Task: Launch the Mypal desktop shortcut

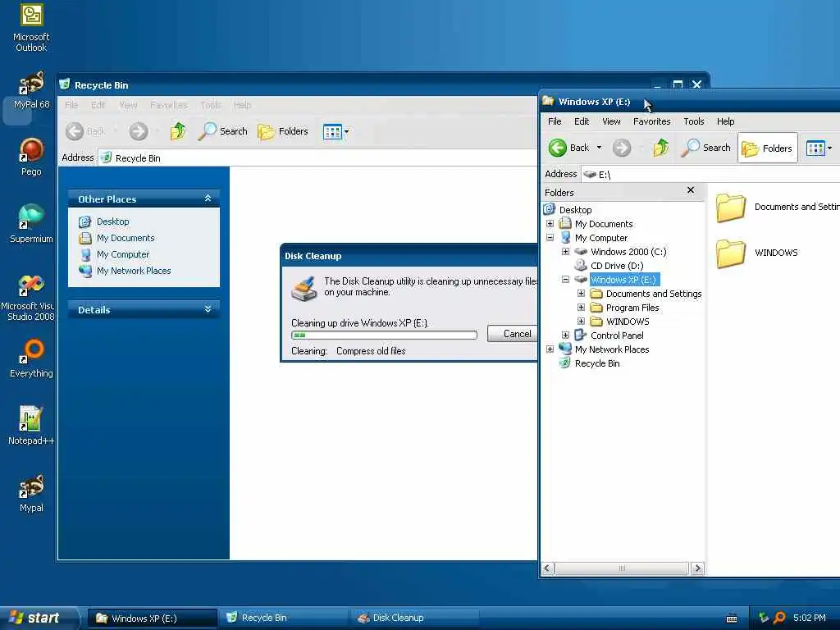Action: coord(31,493)
